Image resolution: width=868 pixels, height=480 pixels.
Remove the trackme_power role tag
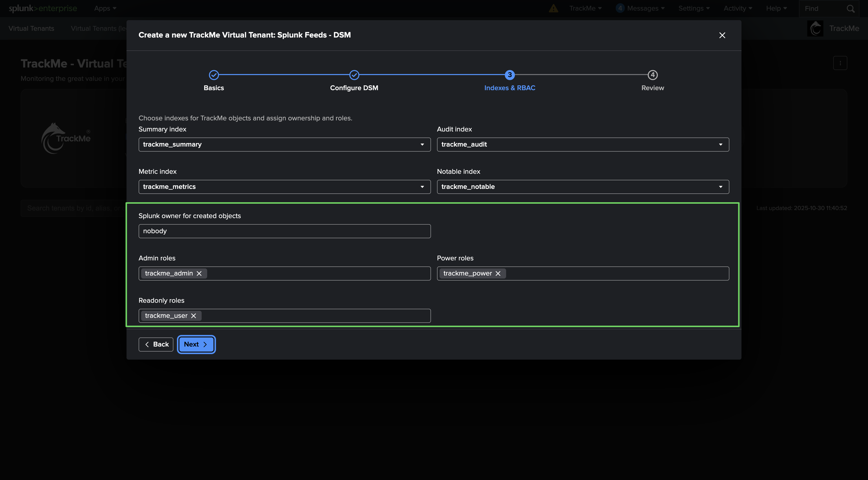pos(498,273)
